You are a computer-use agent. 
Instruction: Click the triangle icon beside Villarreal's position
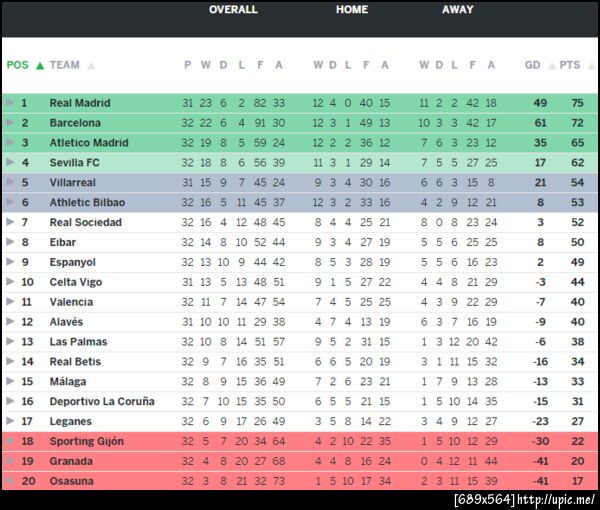10,183
